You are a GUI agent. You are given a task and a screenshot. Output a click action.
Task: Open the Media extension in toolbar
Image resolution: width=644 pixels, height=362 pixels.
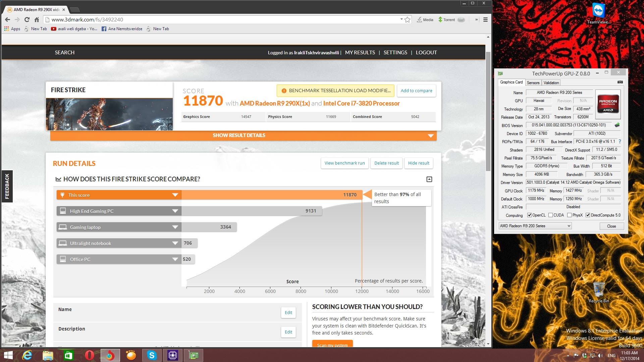[x=425, y=20]
